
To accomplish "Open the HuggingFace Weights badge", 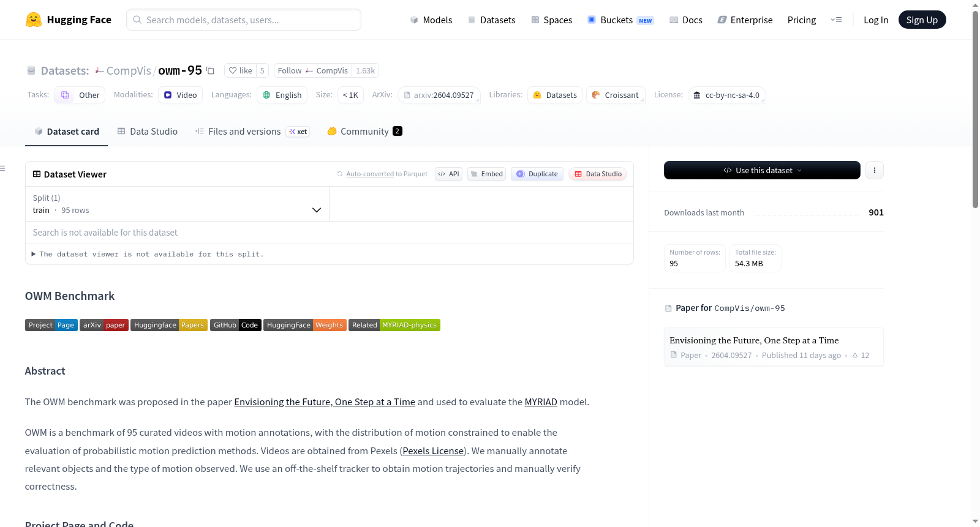I will [x=305, y=325].
